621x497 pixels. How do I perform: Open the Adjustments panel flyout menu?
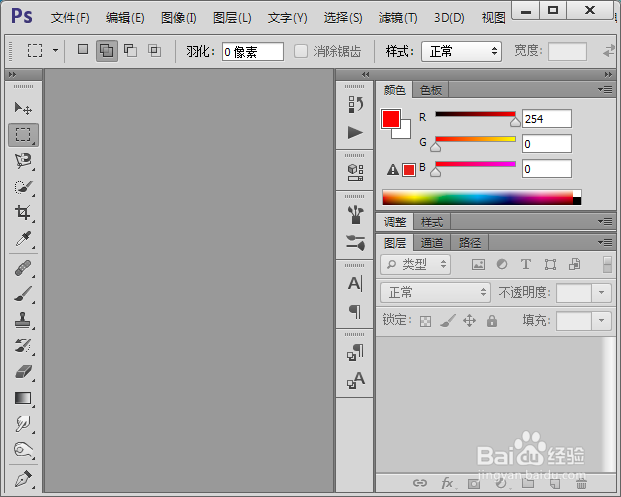(605, 221)
